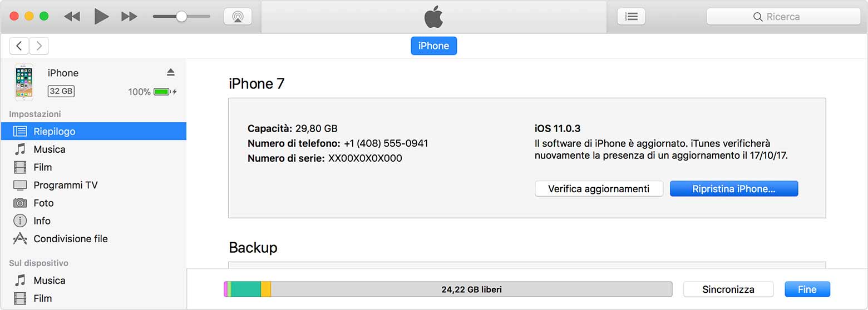
Task: Click the Sincronizza button
Action: [728, 289]
